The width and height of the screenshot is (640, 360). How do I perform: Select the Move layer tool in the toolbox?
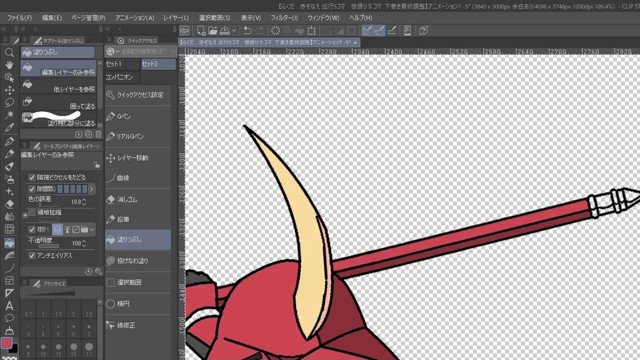pyautogui.click(x=9, y=90)
